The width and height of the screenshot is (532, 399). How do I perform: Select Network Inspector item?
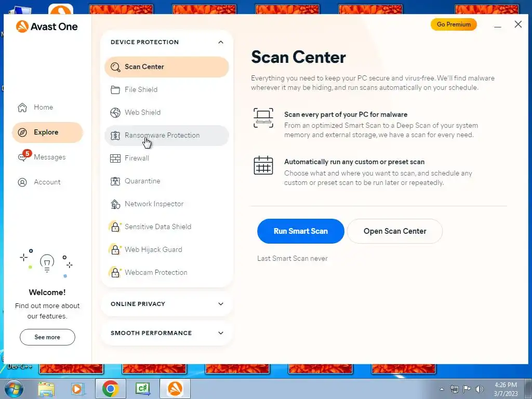coord(167,204)
